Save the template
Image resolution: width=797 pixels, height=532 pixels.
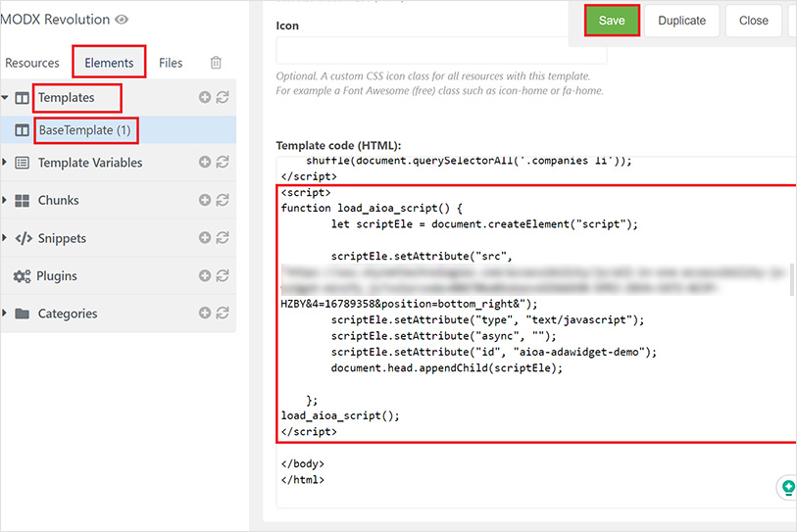[x=612, y=21]
